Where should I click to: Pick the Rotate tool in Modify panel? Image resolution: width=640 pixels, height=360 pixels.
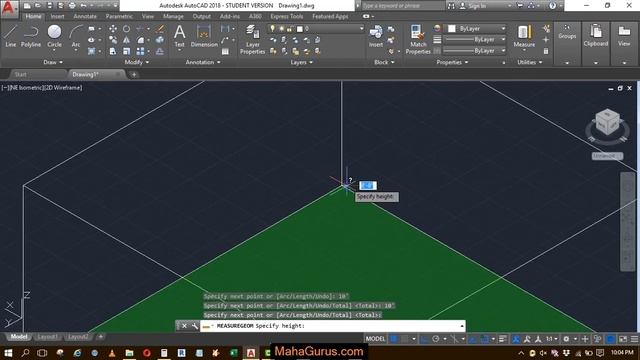click(x=127, y=29)
